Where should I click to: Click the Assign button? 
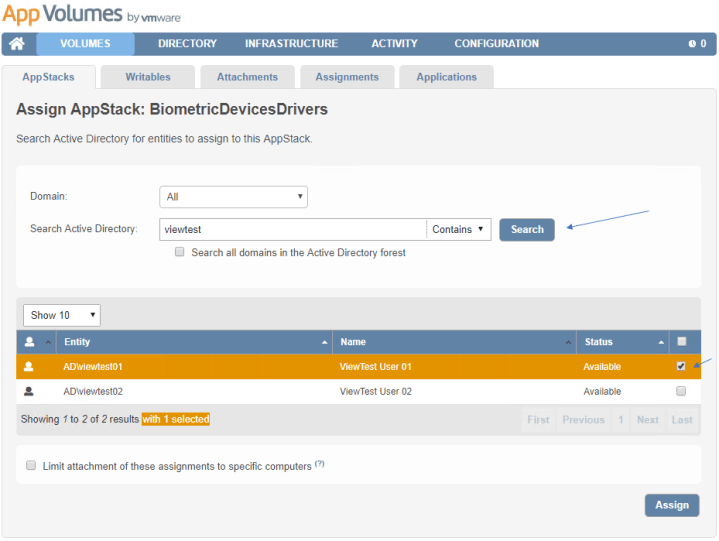point(671,505)
